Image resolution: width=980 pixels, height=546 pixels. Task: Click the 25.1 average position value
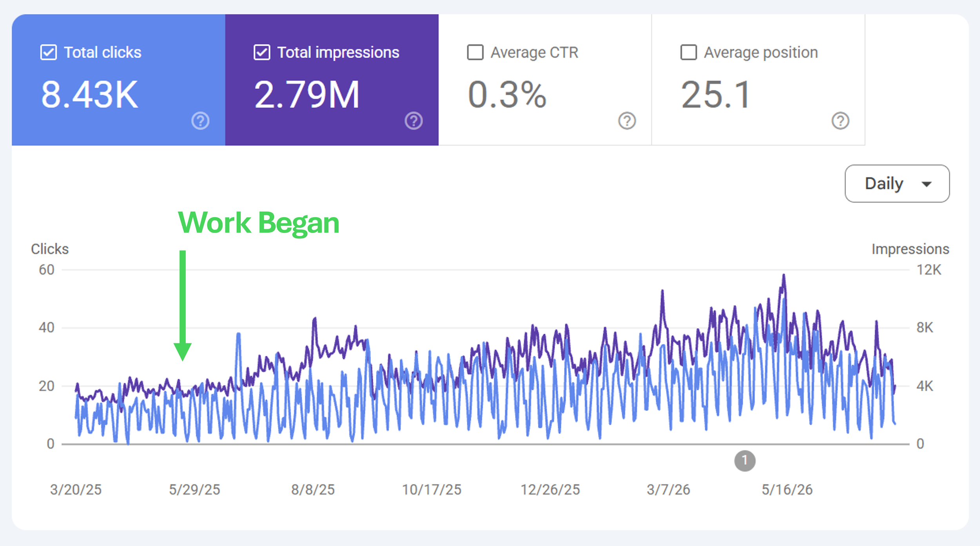[716, 95]
